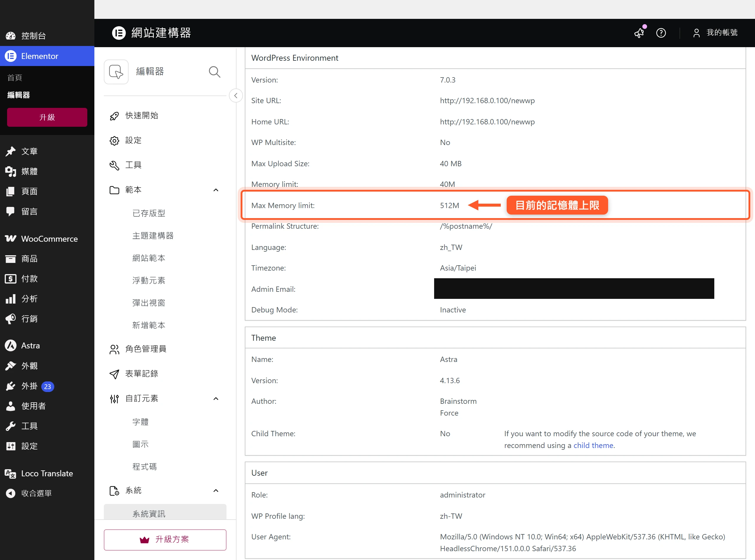Image resolution: width=755 pixels, height=560 pixels.
Task: Open 程式碼 custom code
Action: (145, 467)
